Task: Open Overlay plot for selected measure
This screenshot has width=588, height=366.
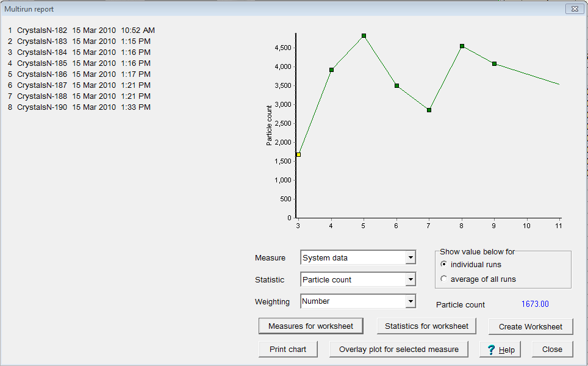Action: click(398, 350)
